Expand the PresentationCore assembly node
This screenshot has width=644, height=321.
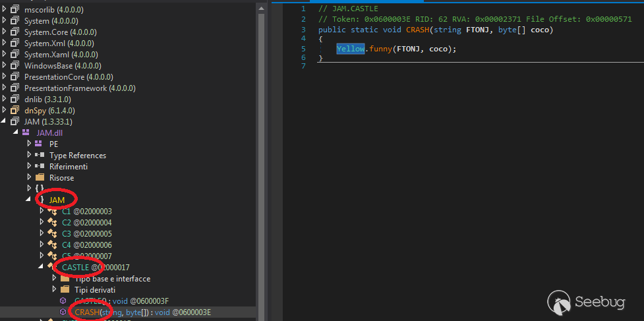(x=4, y=76)
